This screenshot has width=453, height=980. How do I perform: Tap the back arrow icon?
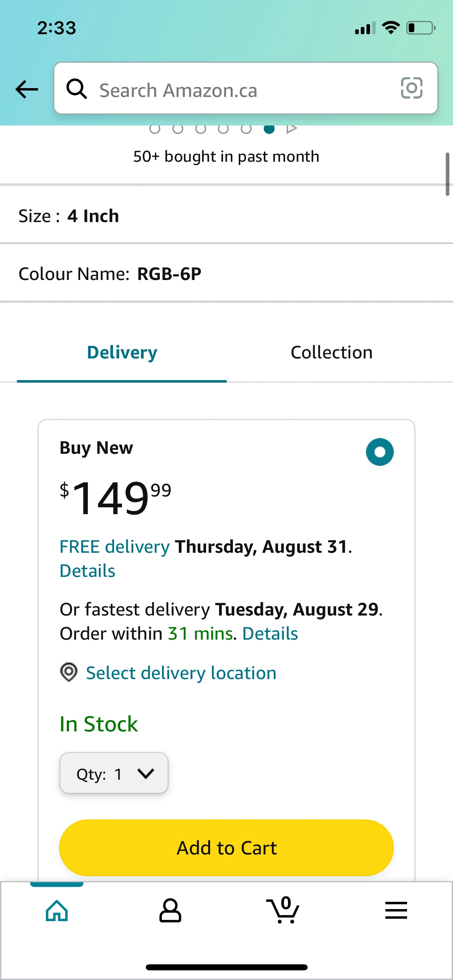coord(27,89)
